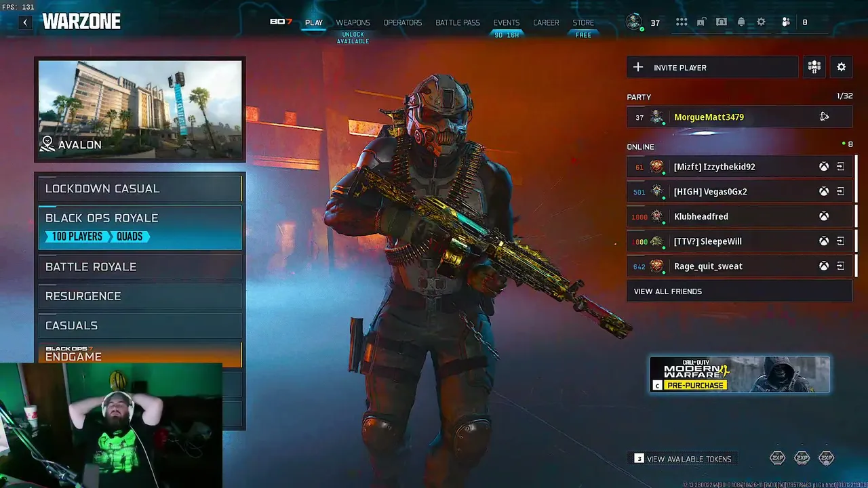
Task: Click the platform icon in MorgueMatt3479 row
Action: (x=824, y=117)
